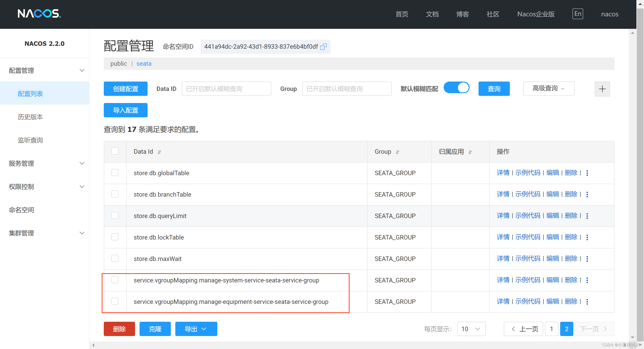This screenshot has width=644, height=349.
Task: Click the red 删除 batch button
Action: pos(119,329)
